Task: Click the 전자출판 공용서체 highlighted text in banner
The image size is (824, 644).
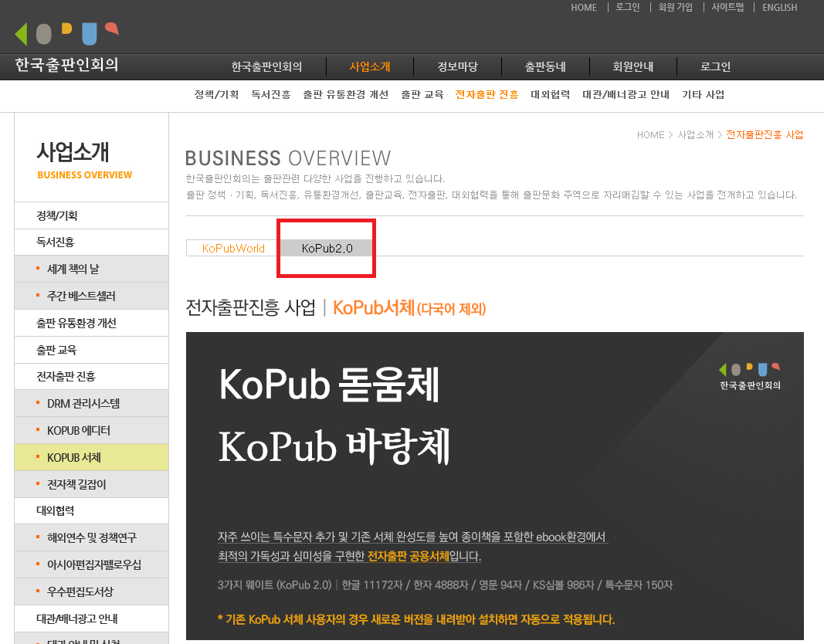Action: (x=408, y=556)
